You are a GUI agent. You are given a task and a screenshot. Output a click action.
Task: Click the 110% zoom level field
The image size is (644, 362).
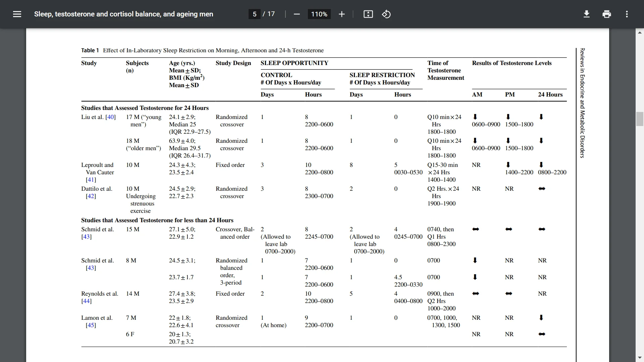point(319,14)
